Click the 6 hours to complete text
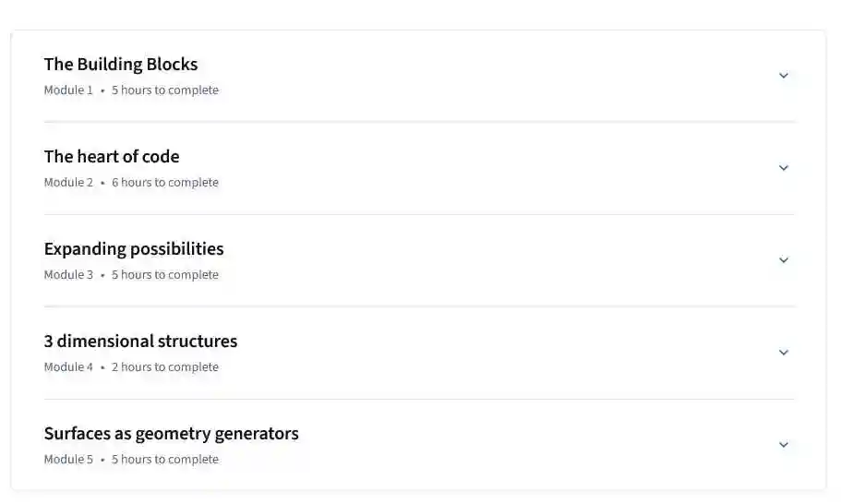Viewport: 841px width, 504px height. pos(165,183)
